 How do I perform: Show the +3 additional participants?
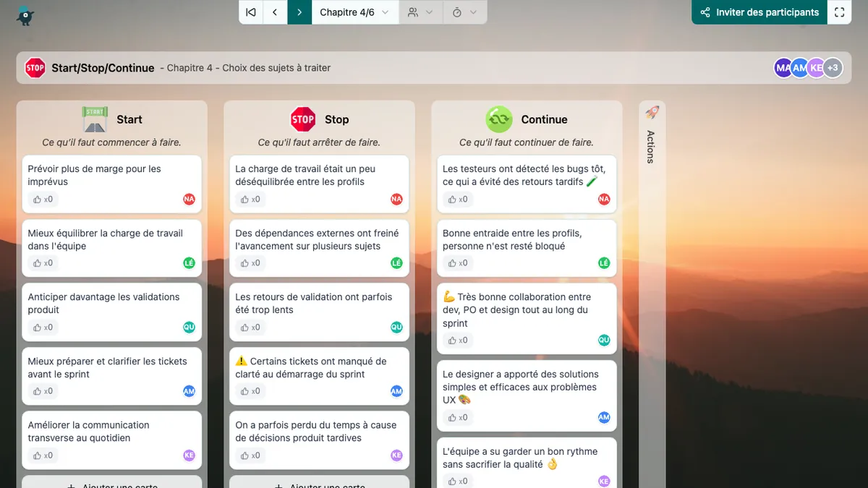click(x=833, y=68)
